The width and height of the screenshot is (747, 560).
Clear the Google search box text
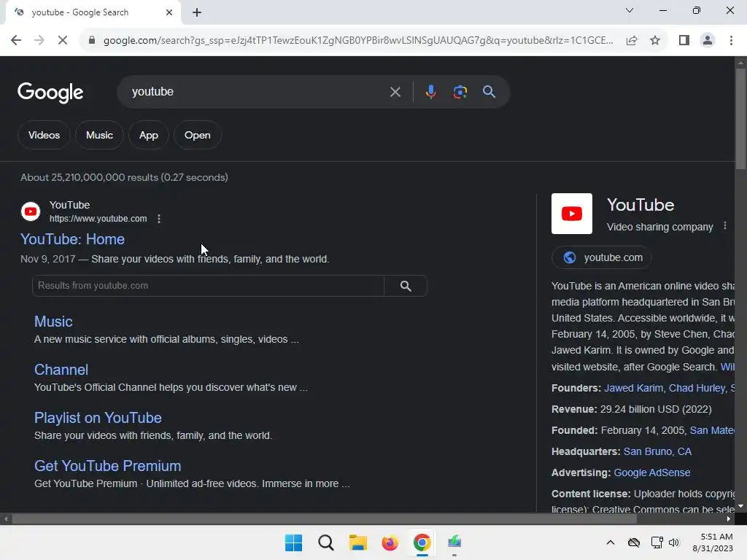[x=395, y=92]
